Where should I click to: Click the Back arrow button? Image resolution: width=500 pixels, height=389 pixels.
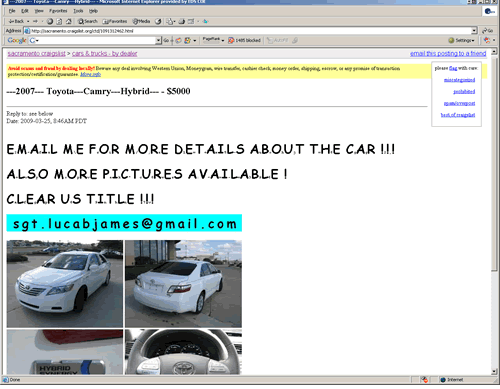click(x=16, y=21)
